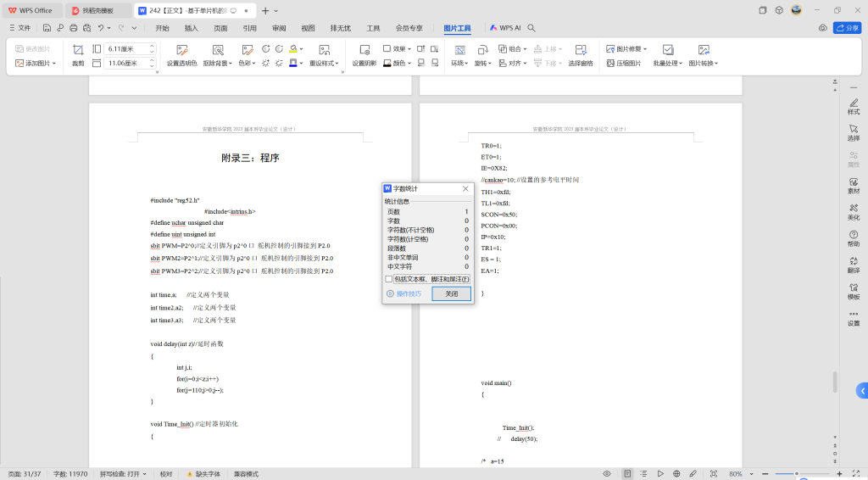Screen dimensions: 868x480
Task: Click the picture height field 6.11厘米
Action: (x=130, y=48)
